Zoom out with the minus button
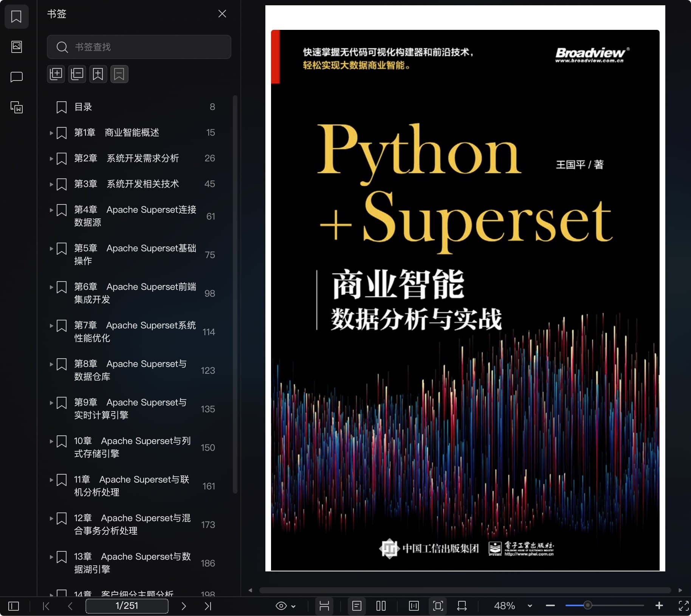Image resolution: width=691 pixels, height=616 pixels. click(550, 606)
